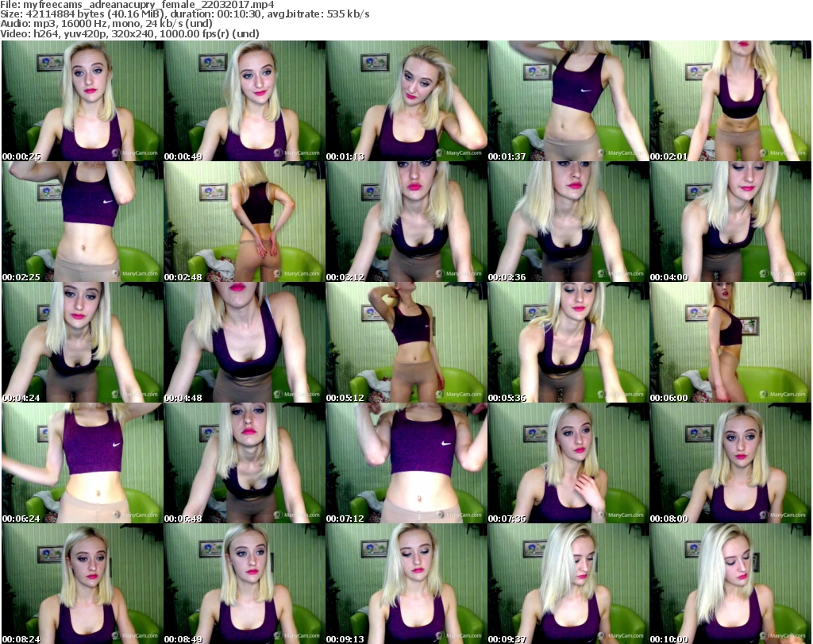Open the frame stamped 00:02:01

point(730,101)
